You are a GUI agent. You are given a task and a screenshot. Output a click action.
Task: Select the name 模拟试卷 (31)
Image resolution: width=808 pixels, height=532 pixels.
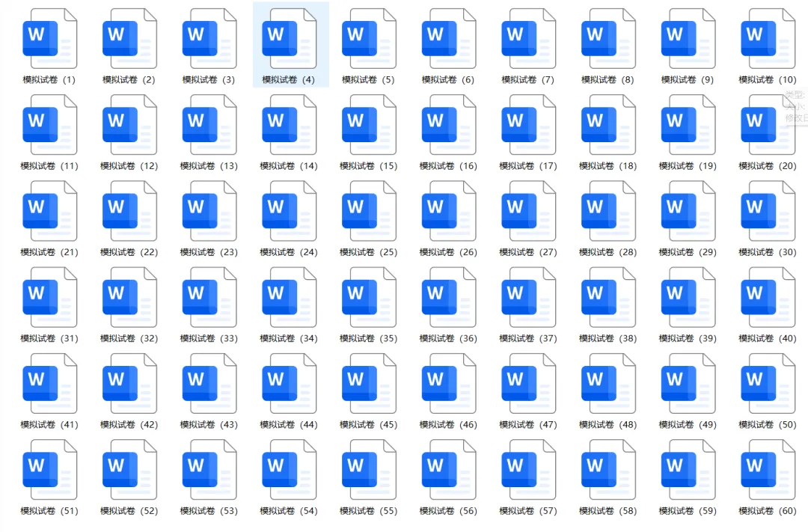pos(49,339)
